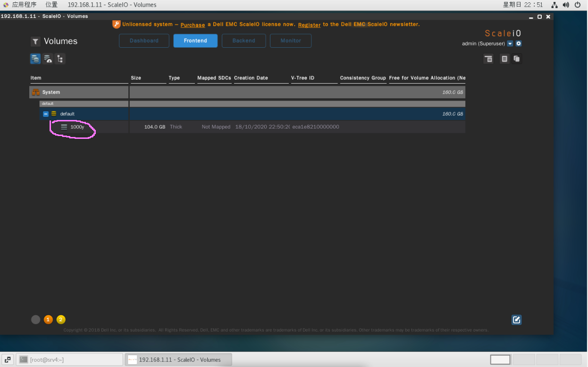
Task: Open the root@srv4 terminal taskbar button
Action: (70, 359)
